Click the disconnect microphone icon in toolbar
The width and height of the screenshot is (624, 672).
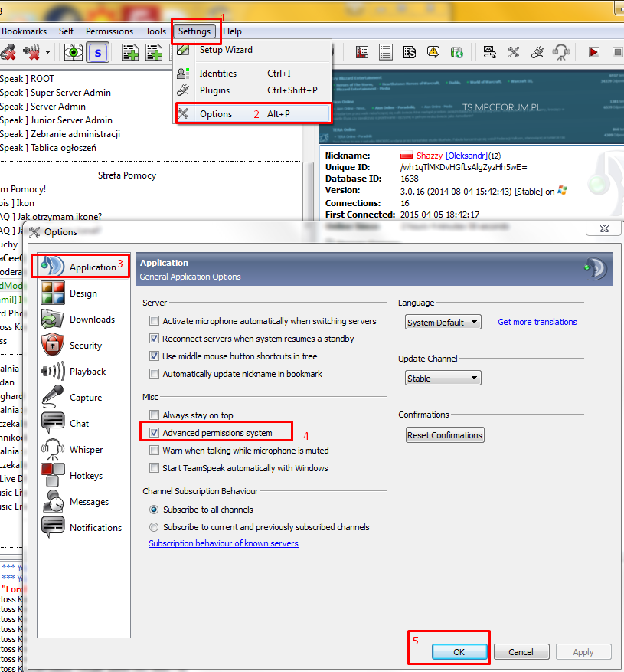8,52
